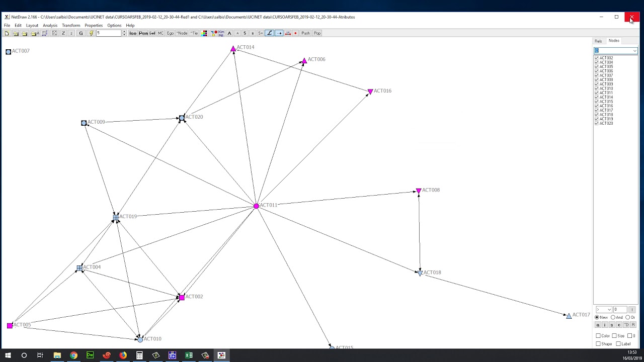The width and height of the screenshot is (644, 362).
Task: Enable the Label checkbox
Action: [618, 344]
